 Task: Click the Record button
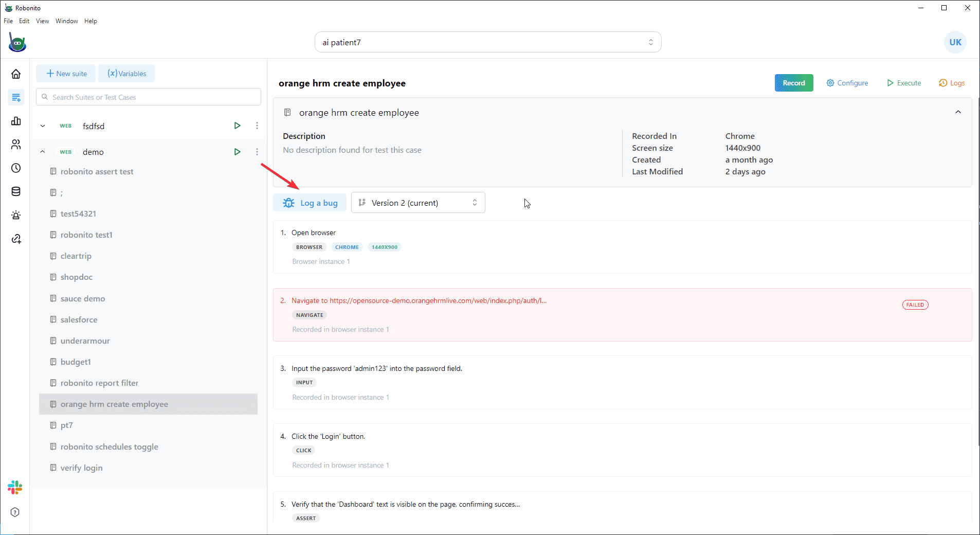(794, 83)
